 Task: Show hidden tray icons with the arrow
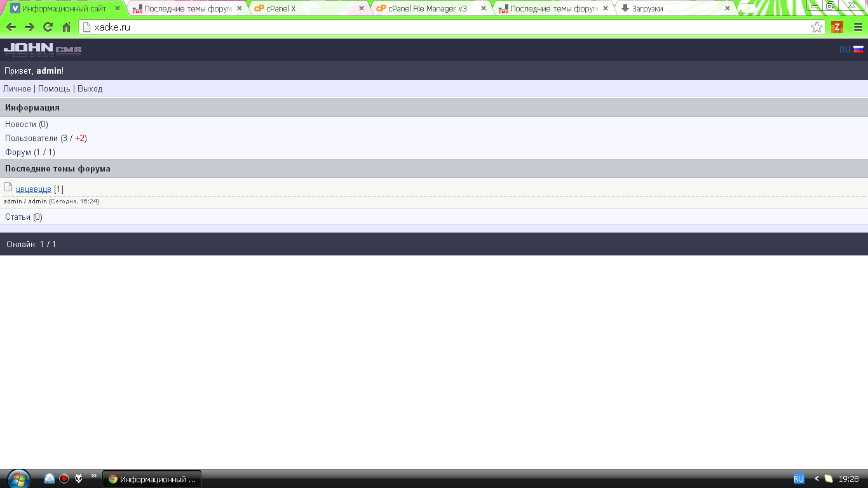[x=817, y=478]
